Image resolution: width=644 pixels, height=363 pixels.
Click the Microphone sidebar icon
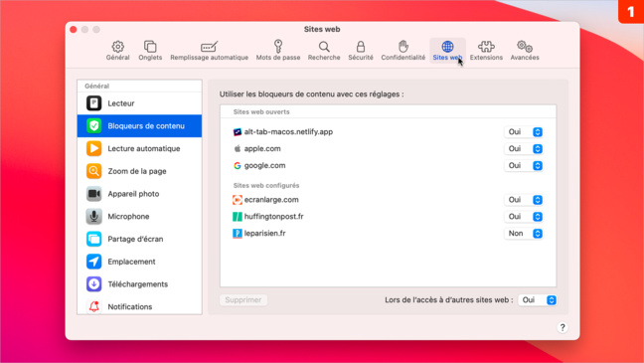coord(93,216)
